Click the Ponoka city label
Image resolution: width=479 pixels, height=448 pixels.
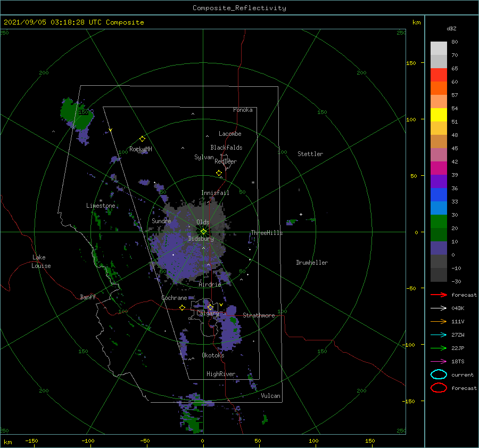point(243,110)
